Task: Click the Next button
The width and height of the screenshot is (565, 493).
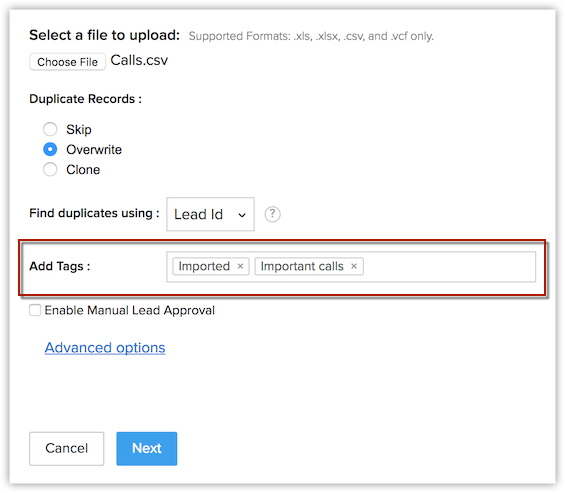Action: [x=147, y=448]
